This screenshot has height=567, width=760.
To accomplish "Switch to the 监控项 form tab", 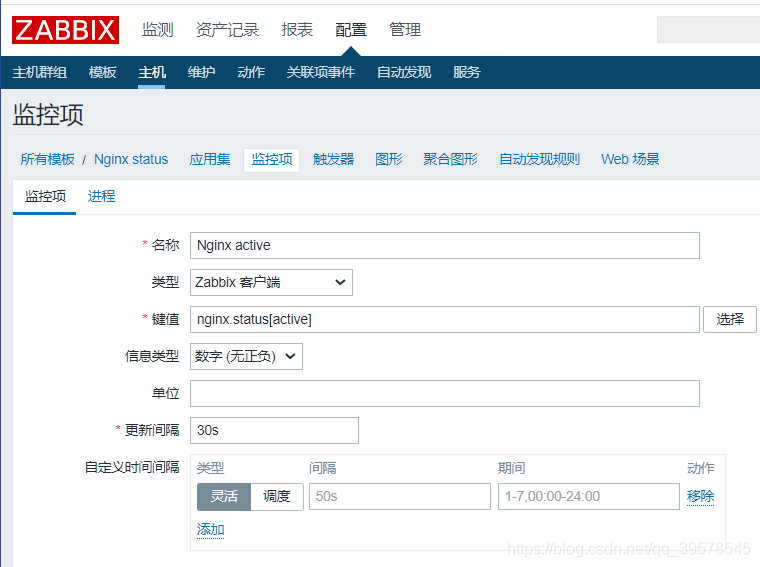I will point(45,196).
